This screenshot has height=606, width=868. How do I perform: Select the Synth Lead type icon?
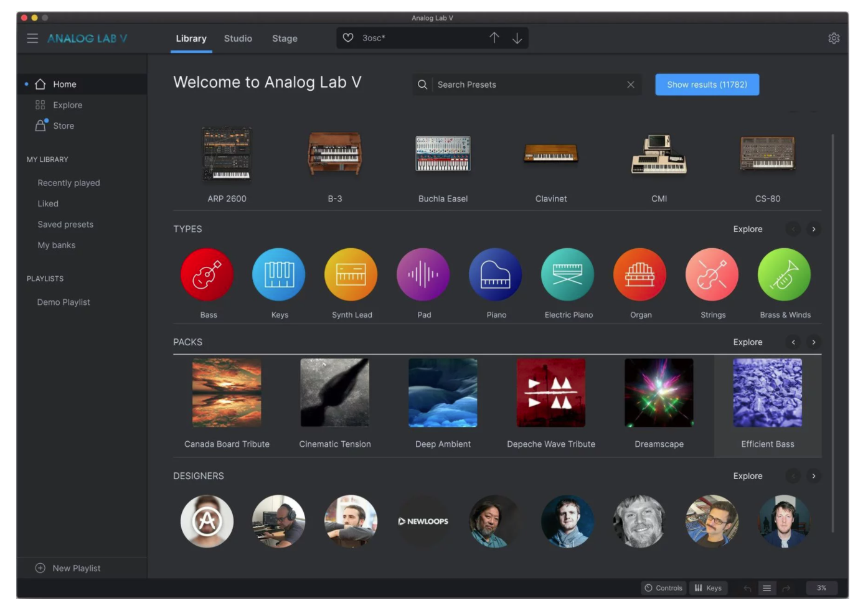[351, 274]
